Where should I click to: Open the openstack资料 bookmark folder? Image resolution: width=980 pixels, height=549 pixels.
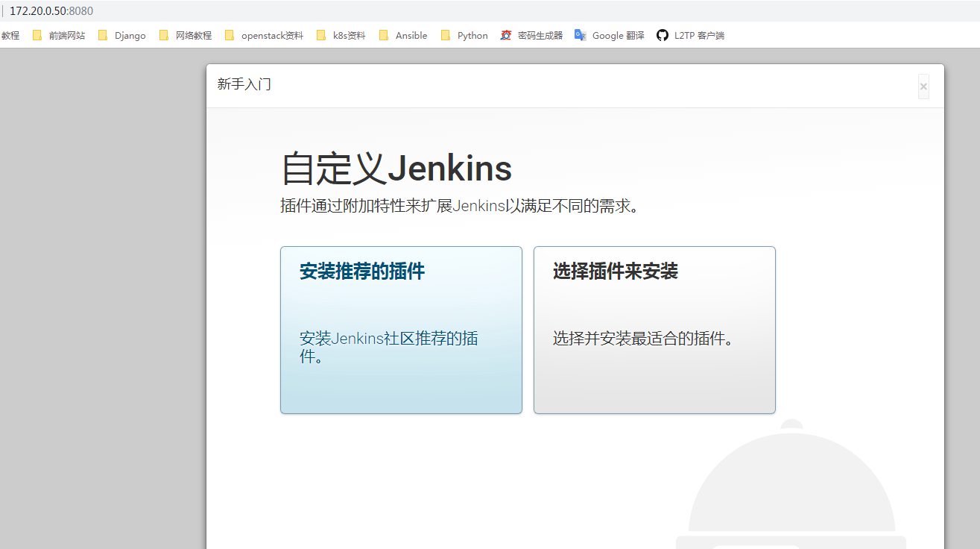point(264,35)
